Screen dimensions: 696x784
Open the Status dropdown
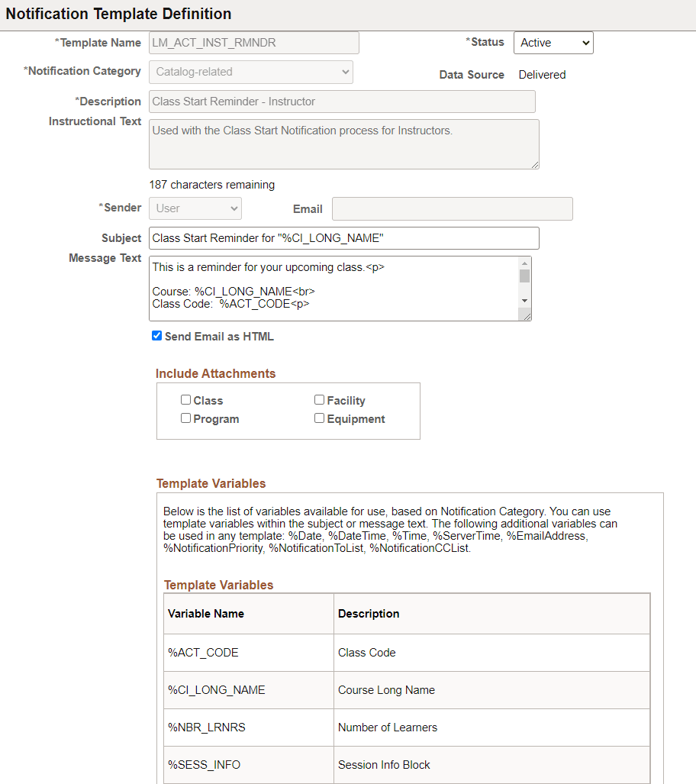point(553,43)
